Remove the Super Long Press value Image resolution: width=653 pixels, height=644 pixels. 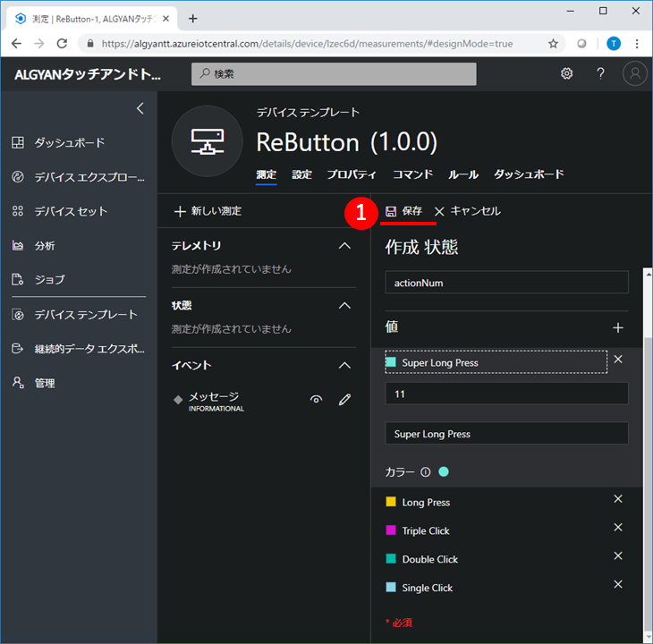[618, 360]
